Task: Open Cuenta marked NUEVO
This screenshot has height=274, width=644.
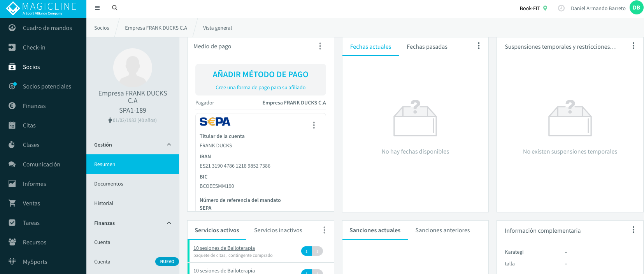Action: click(x=133, y=262)
